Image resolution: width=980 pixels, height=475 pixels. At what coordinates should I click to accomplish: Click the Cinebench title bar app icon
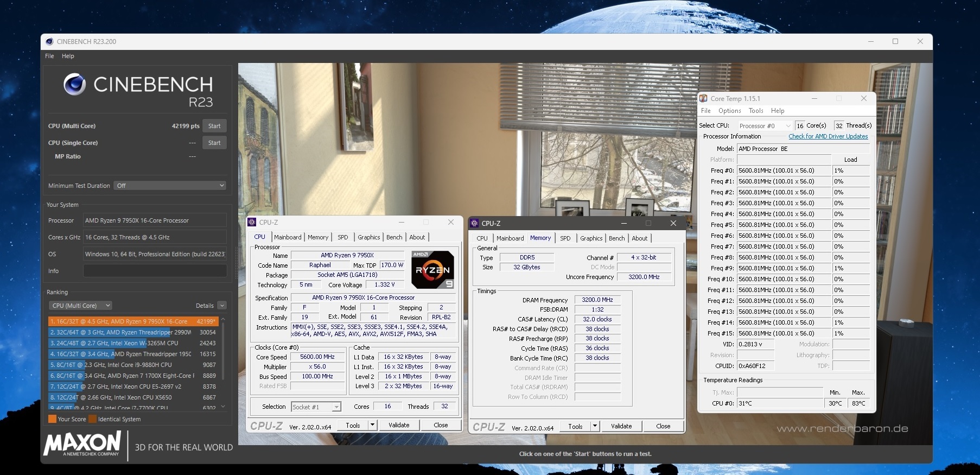[x=50, y=41]
